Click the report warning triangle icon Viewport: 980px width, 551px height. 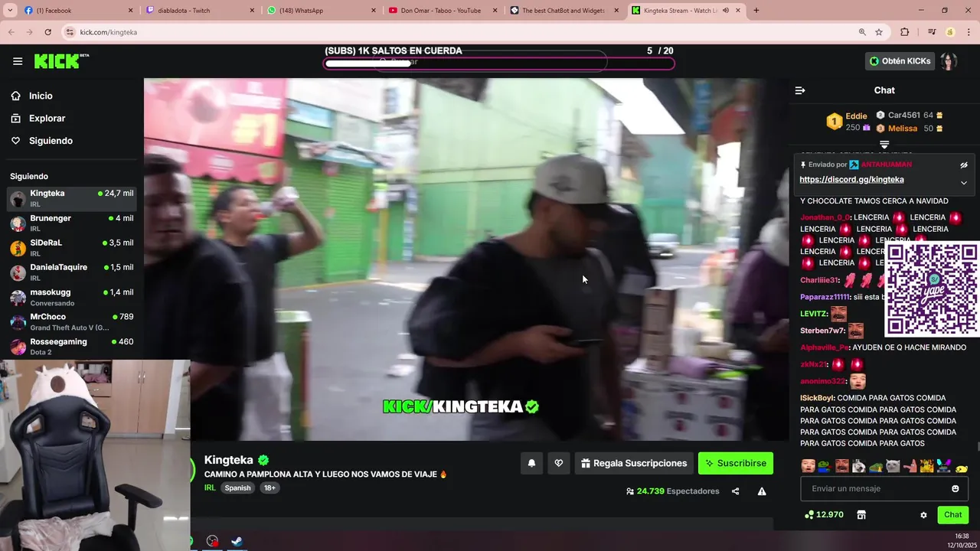762,491
